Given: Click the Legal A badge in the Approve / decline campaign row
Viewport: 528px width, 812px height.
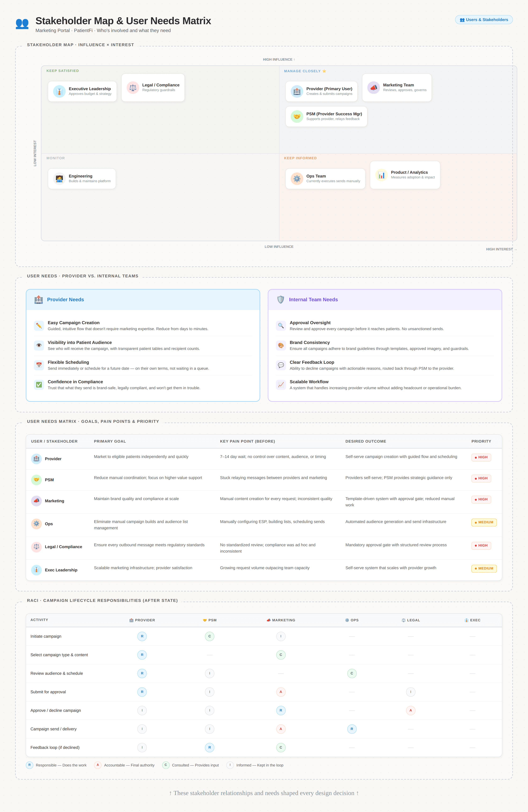Looking at the screenshot, I should pyautogui.click(x=410, y=710).
